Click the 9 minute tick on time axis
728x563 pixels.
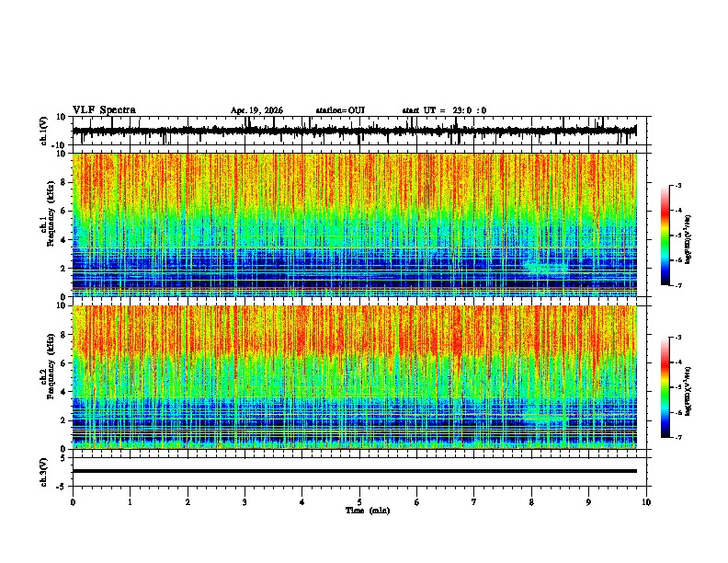click(x=588, y=502)
